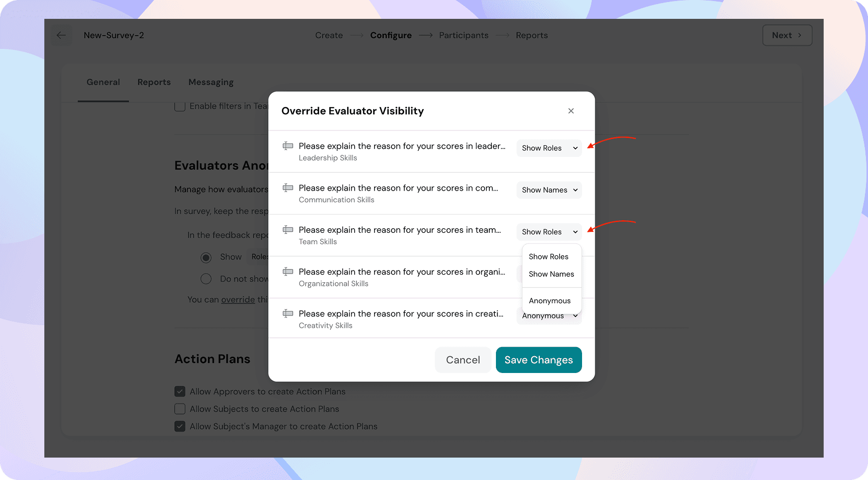Image resolution: width=868 pixels, height=480 pixels.
Task: Pick Anonymous in the open dropdown list
Action: point(549,301)
